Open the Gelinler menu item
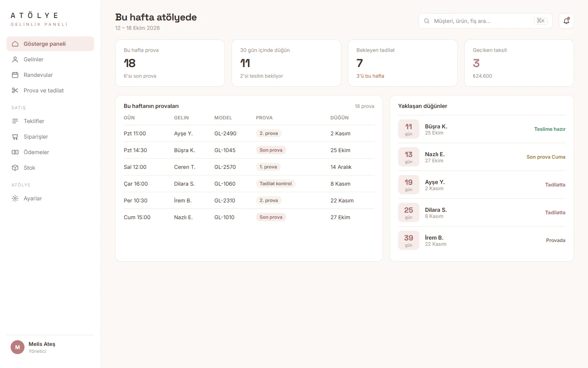 50,59
